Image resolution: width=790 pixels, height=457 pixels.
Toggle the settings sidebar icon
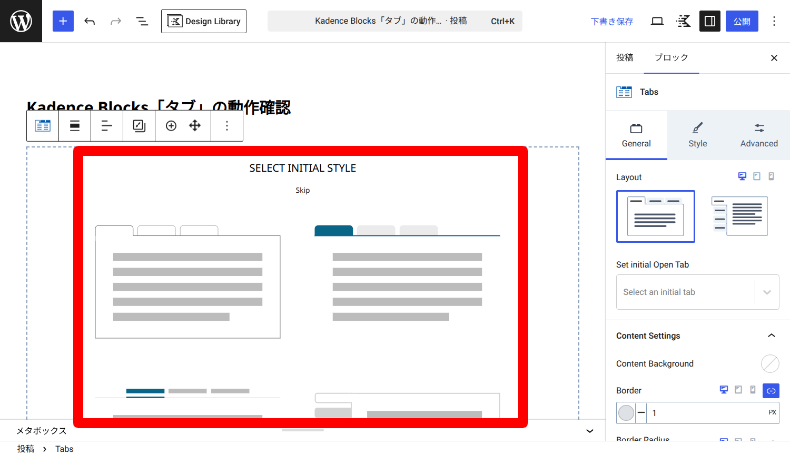coord(709,21)
